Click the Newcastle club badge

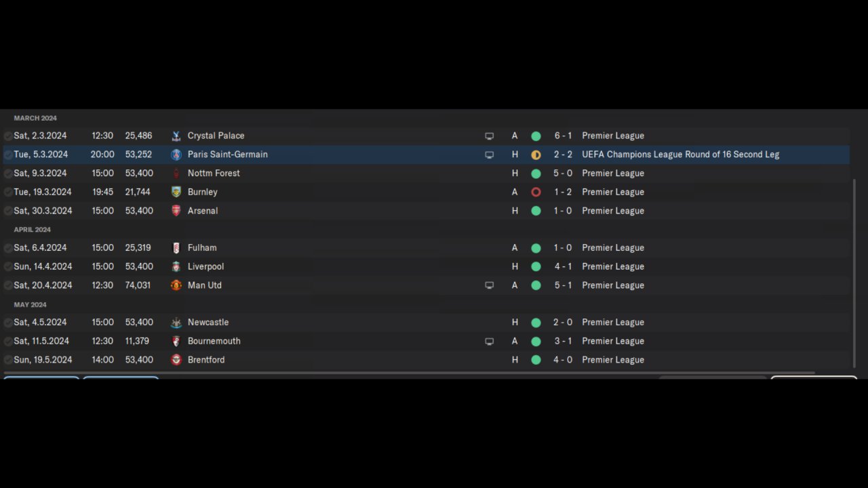tap(176, 323)
